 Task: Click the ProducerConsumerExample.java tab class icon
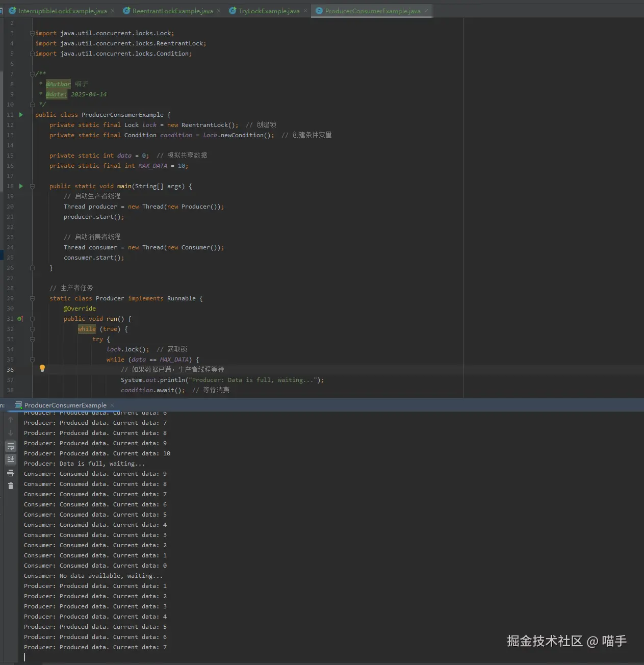[319, 11]
